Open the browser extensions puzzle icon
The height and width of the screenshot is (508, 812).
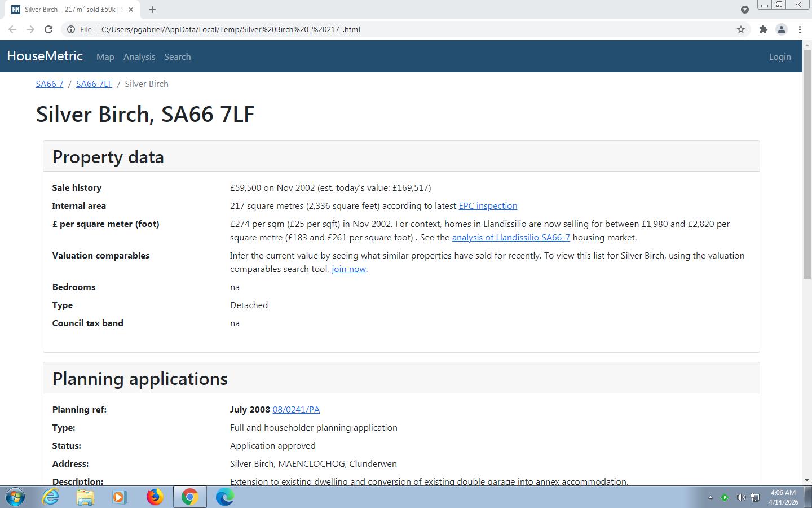point(763,29)
